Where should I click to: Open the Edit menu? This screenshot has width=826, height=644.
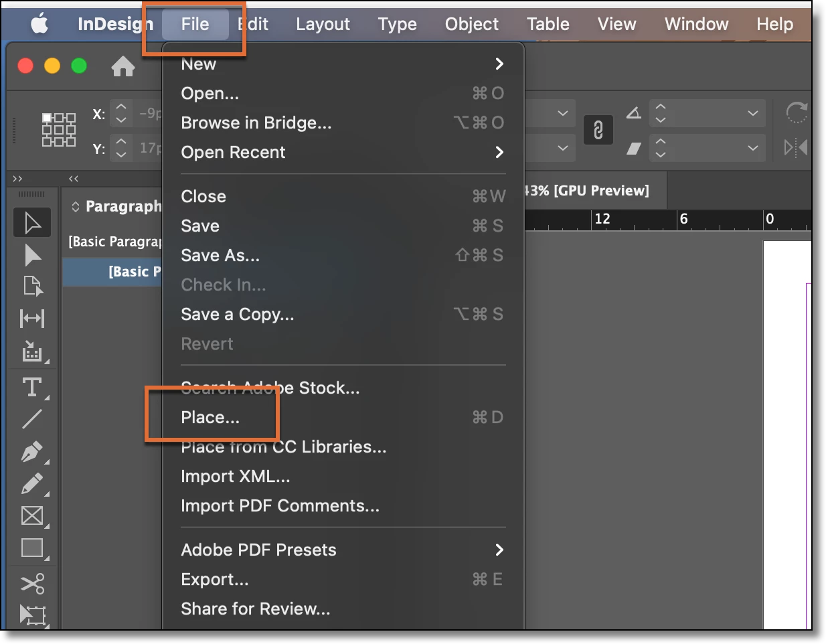pos(253,24)
